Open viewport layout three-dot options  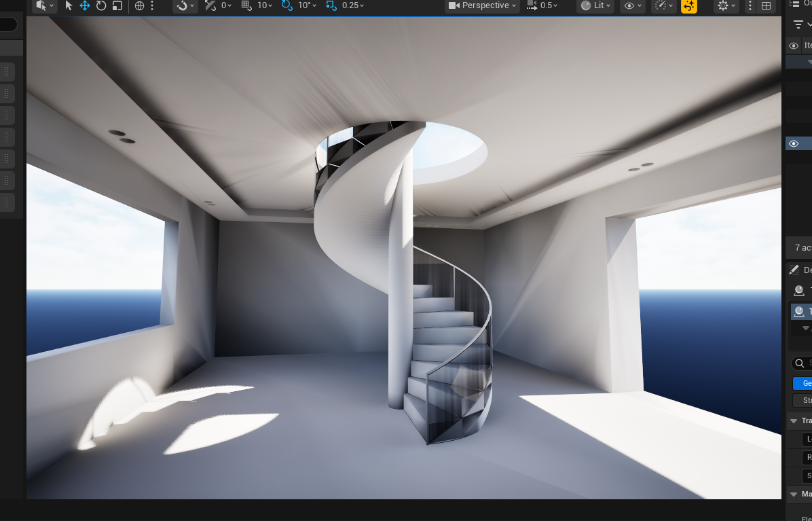(750, 5)
